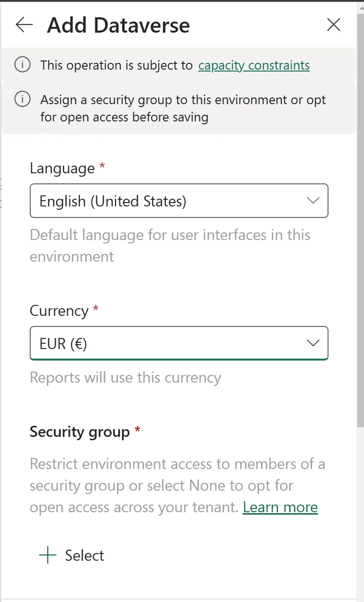Open the Learn more link
This screenshot has width=364, height=602.
click(x=280, y=507)
